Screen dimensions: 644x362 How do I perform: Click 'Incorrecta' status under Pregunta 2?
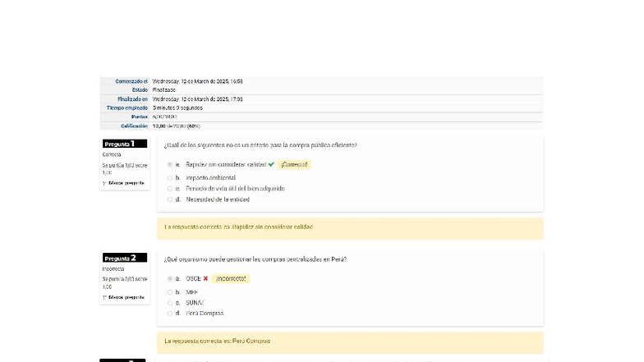[113, 269]
